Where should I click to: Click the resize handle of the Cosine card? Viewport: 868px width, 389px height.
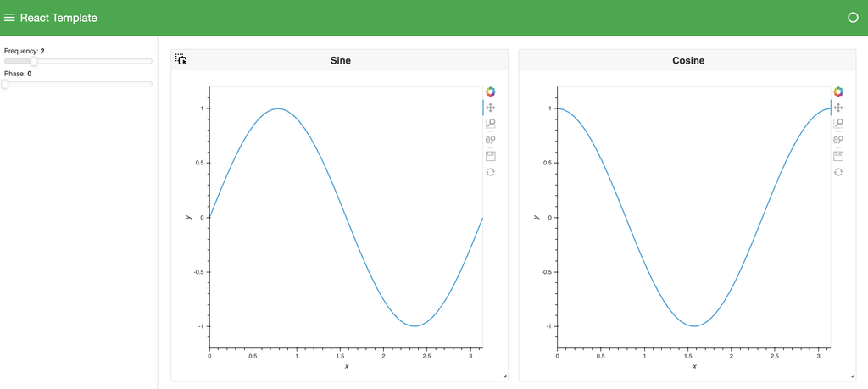[852, 376]
